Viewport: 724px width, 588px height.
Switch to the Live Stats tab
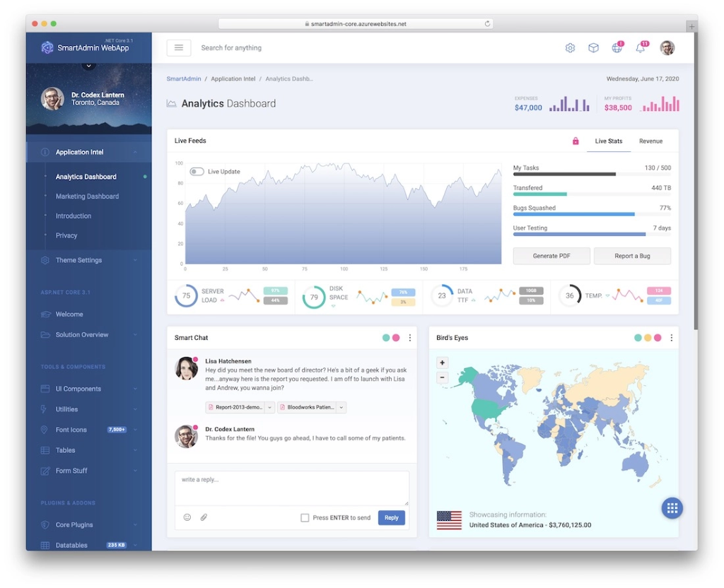(x=609, y=141)
